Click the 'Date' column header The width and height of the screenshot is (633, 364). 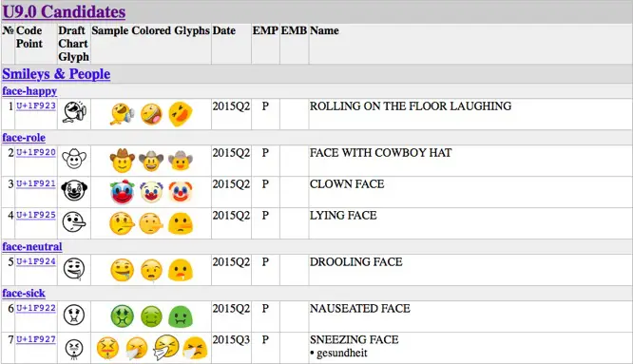(x=224, y=30)
